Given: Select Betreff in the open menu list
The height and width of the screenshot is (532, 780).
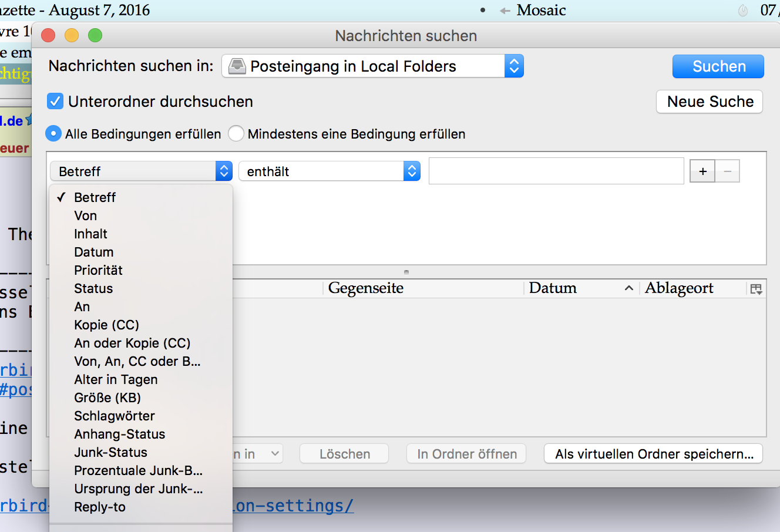Looking at the screenshot, I should pyautogui.click(x=141, y=197).
